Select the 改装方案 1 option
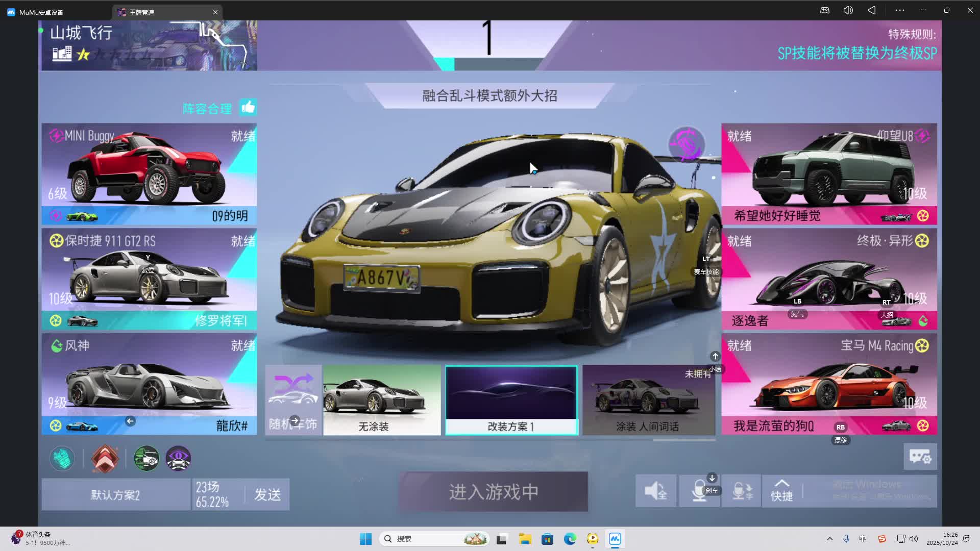Image resolution: width=980 pixels, height=551 pixels. (x=511, y=400)
